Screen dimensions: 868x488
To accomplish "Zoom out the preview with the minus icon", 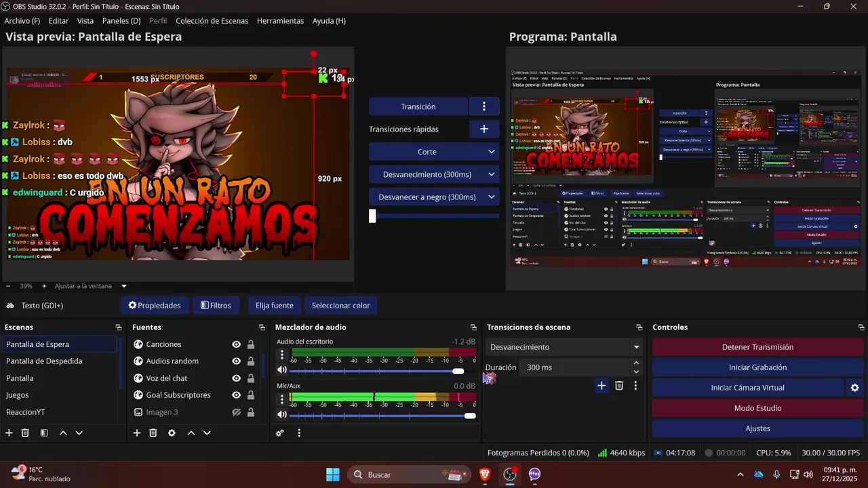I will (7, 286).
